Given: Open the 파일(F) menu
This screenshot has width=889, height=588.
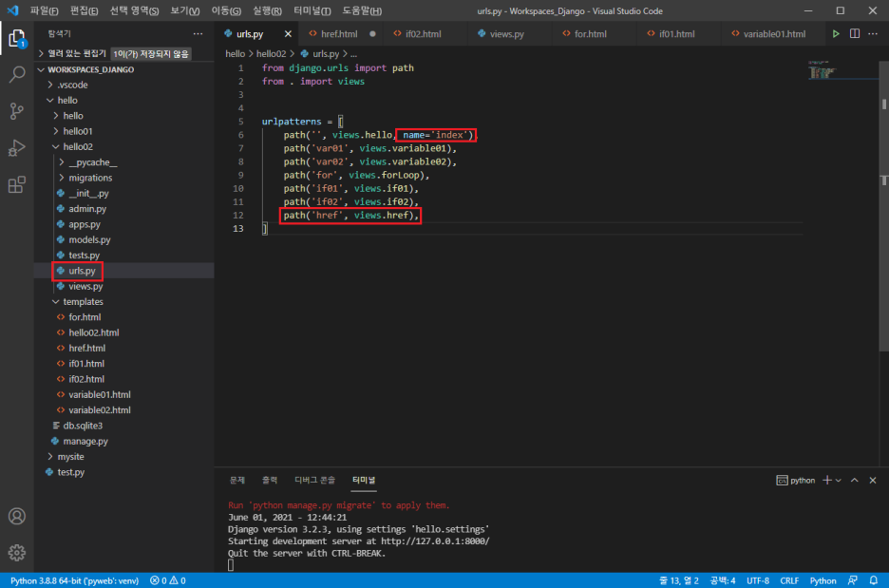Looking at the screenshot, I should tap(45, 10).
